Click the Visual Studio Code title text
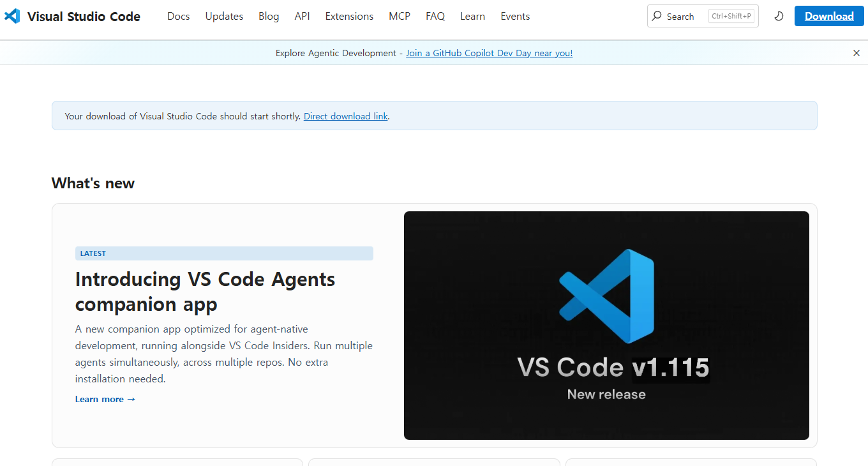Image resolution: width=868 pixels, height=466 pixels. click(x=84, y=17)
